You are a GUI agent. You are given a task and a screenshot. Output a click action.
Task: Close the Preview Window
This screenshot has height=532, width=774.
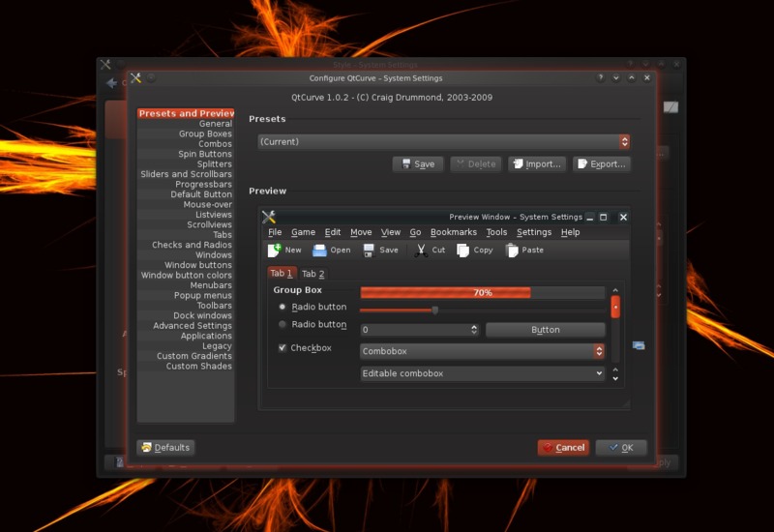tap(623, 217)
